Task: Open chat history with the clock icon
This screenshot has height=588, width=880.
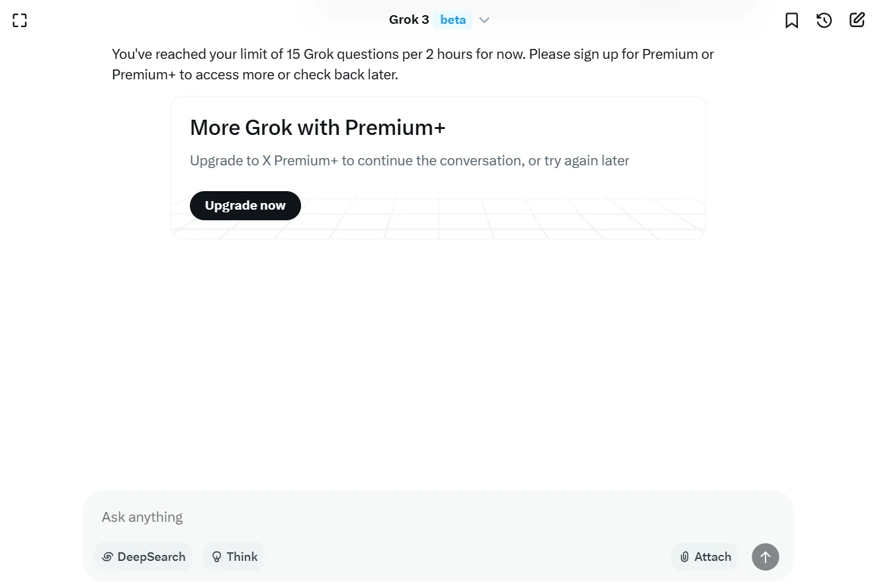Action: point(824,21)
